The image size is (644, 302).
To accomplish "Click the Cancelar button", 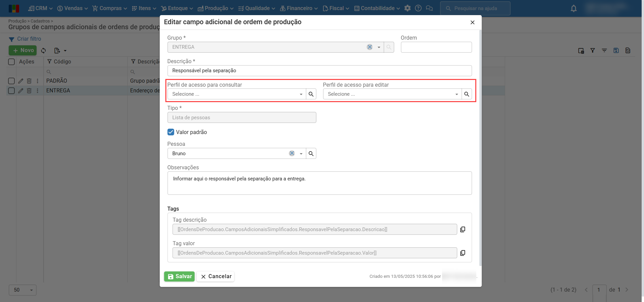I will pos(216,276).
